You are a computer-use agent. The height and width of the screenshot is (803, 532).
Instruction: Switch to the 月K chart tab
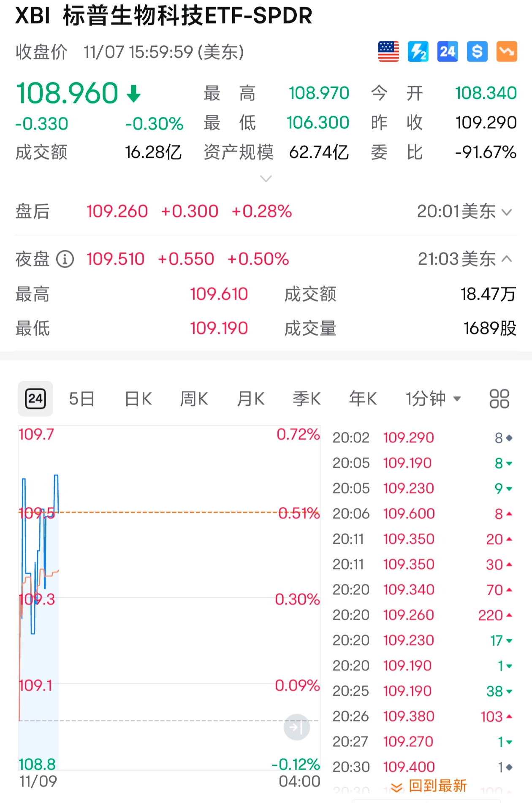click(x=250, y=399)
